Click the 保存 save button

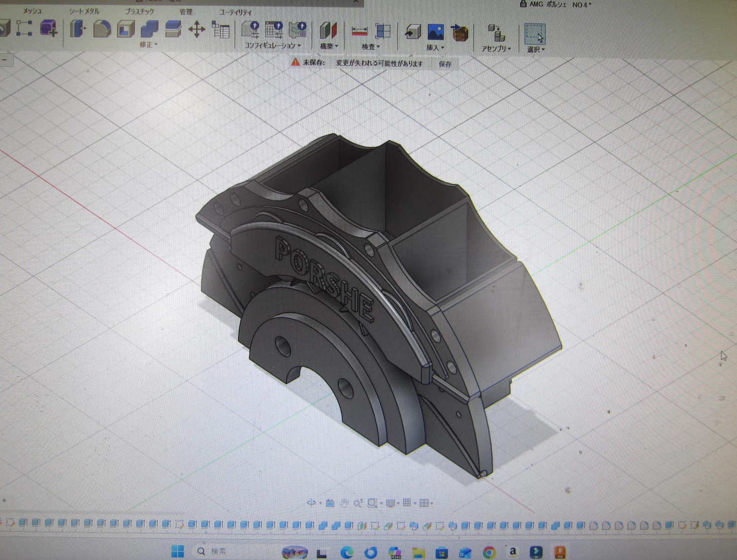(445, 64)
